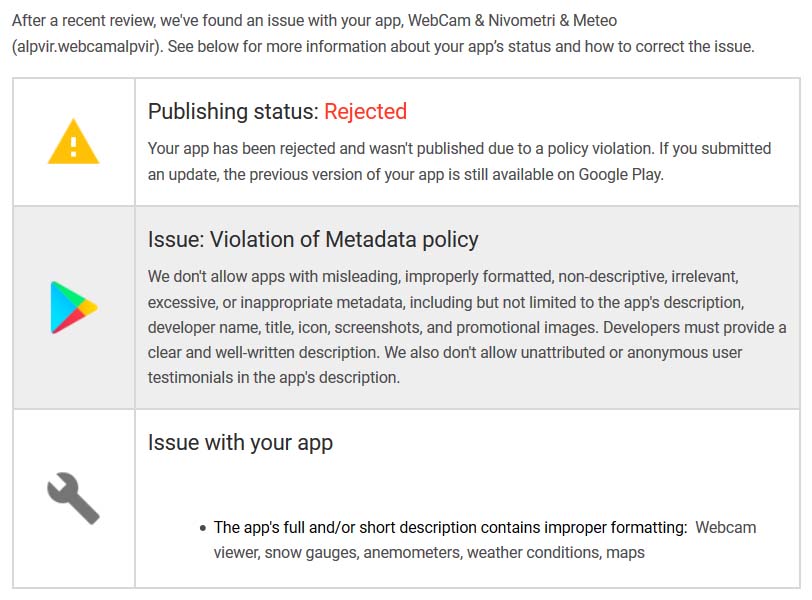Click the "Issue: Violation of Metadata policy" heading
Screen dimensions: 812x600
[x=313, y=239]
